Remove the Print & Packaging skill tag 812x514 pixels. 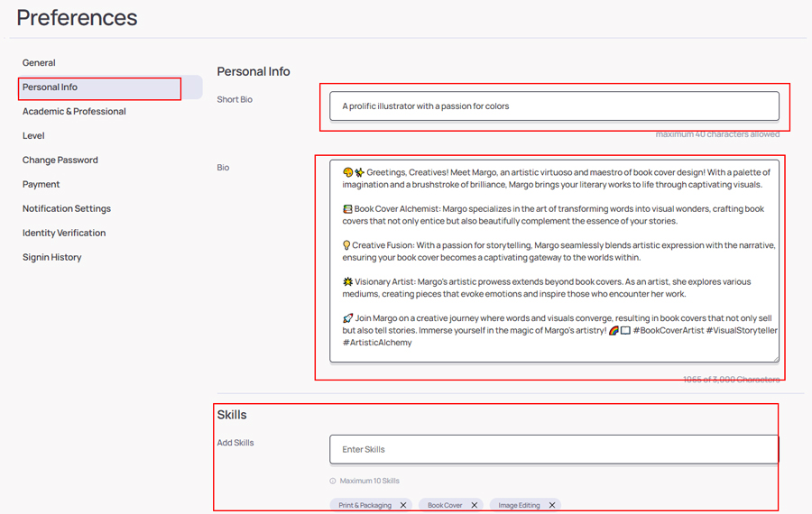(x=403, y=506)
